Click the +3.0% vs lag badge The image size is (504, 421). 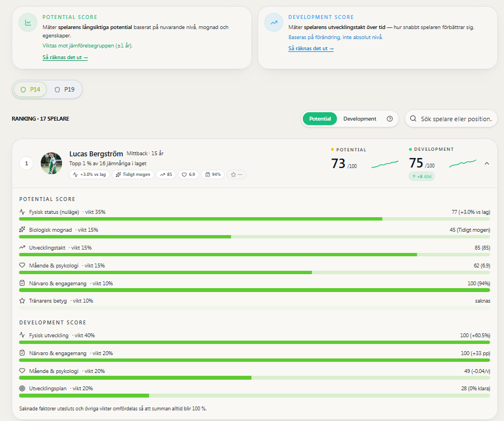[89, 175]
